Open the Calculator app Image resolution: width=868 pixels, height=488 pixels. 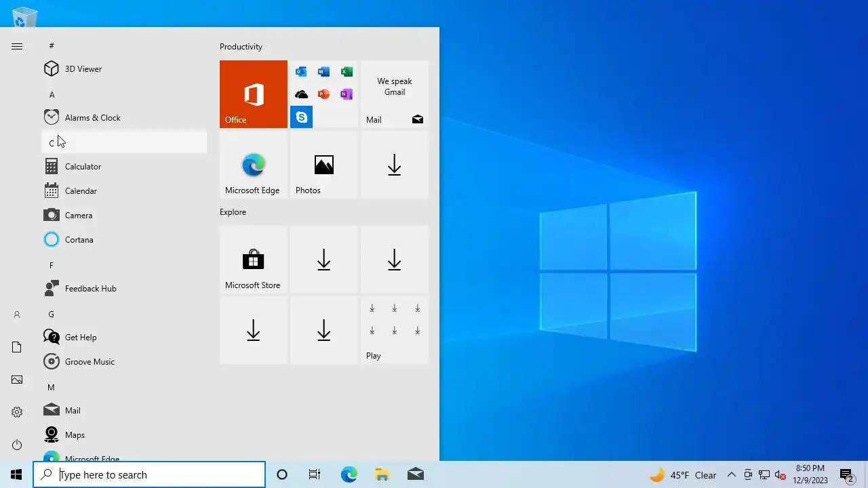(x=124, y=166)
